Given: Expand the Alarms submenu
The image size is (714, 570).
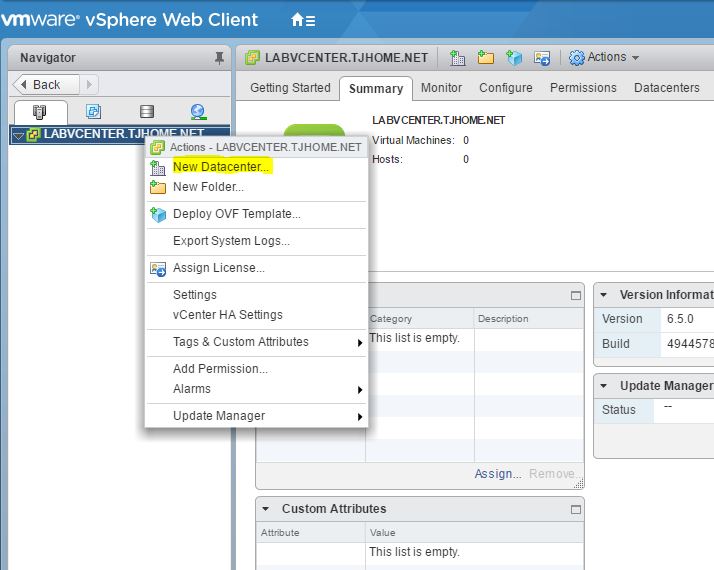Looking at the screenshot, I should coord(360,390).
